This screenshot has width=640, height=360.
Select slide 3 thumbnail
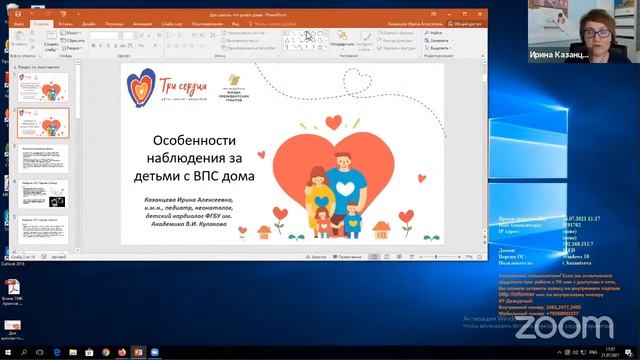point(43,158)
